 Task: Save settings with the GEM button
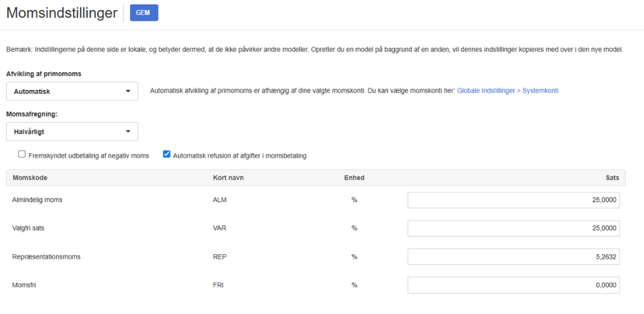144,13
